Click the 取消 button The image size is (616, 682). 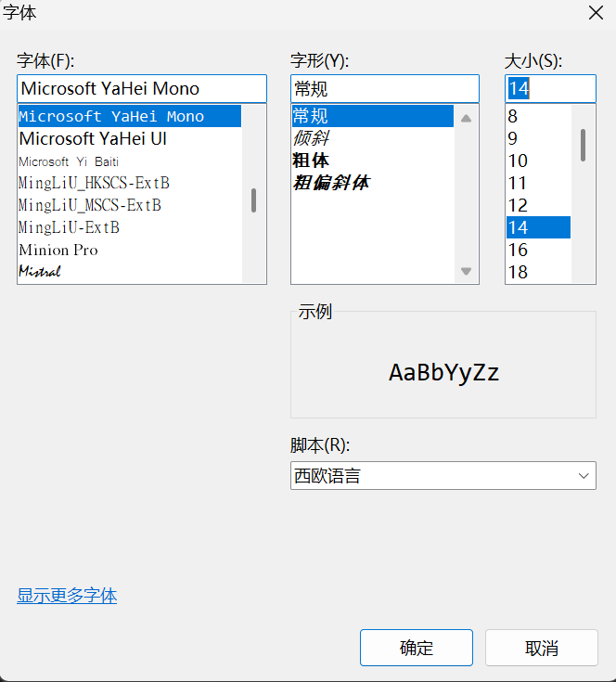click(x=541, y=648)
